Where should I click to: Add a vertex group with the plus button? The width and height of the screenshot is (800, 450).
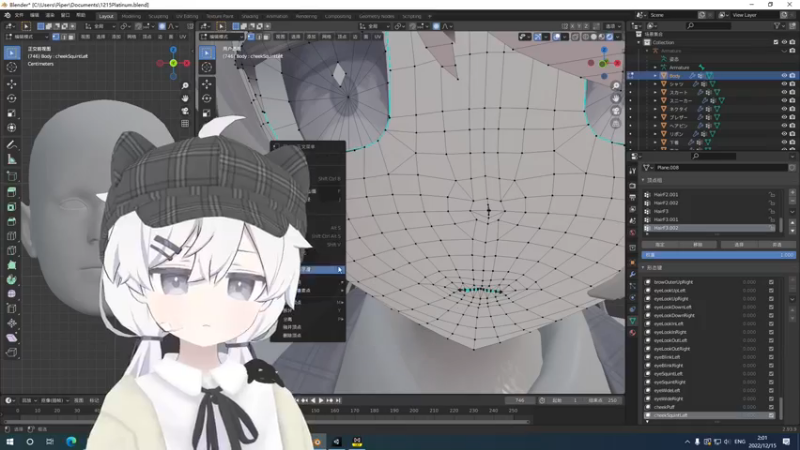pos(792,192)
